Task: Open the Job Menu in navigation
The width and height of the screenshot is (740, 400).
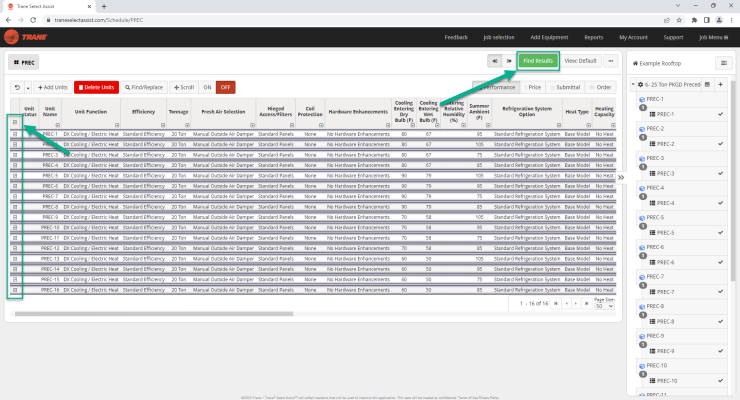Action: 713,37
